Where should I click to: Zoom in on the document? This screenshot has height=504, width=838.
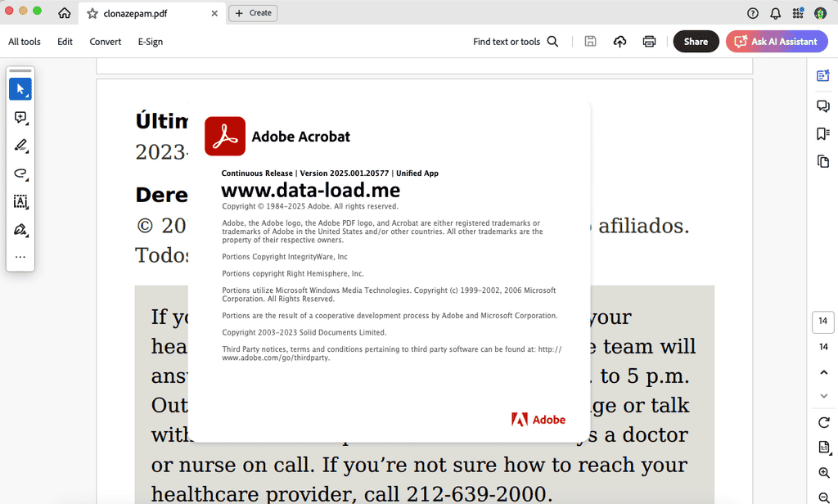click(823, 472)
